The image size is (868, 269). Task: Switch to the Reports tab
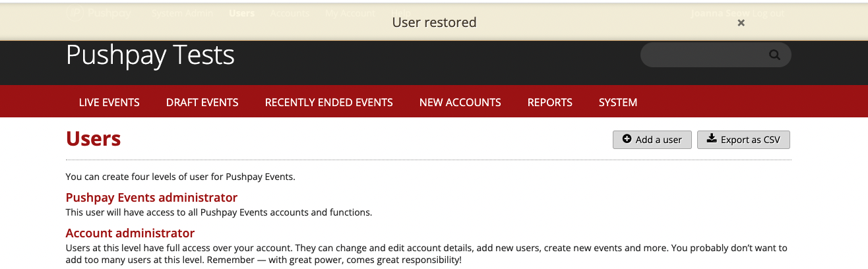pos(549,102)
